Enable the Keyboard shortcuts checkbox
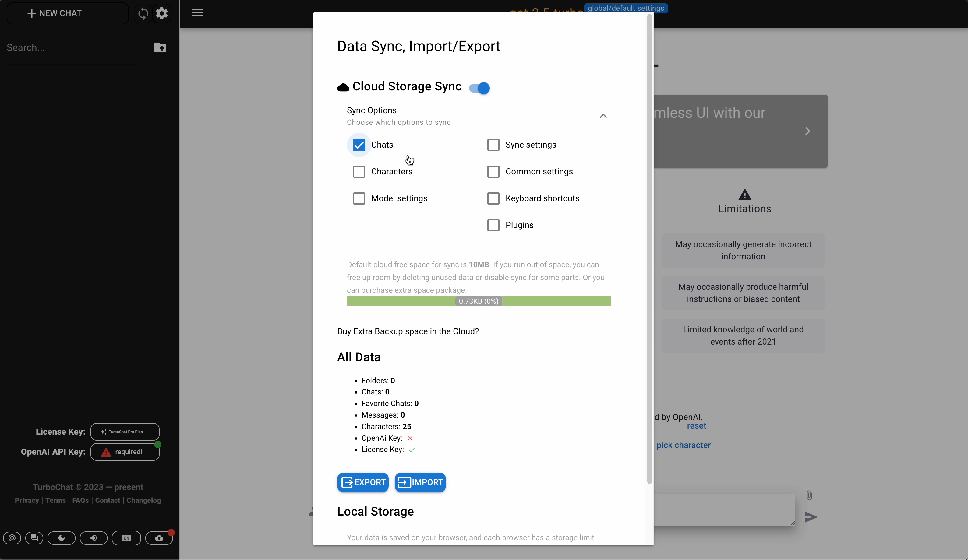This screenshot has width=968, height=560. point(493,198)
